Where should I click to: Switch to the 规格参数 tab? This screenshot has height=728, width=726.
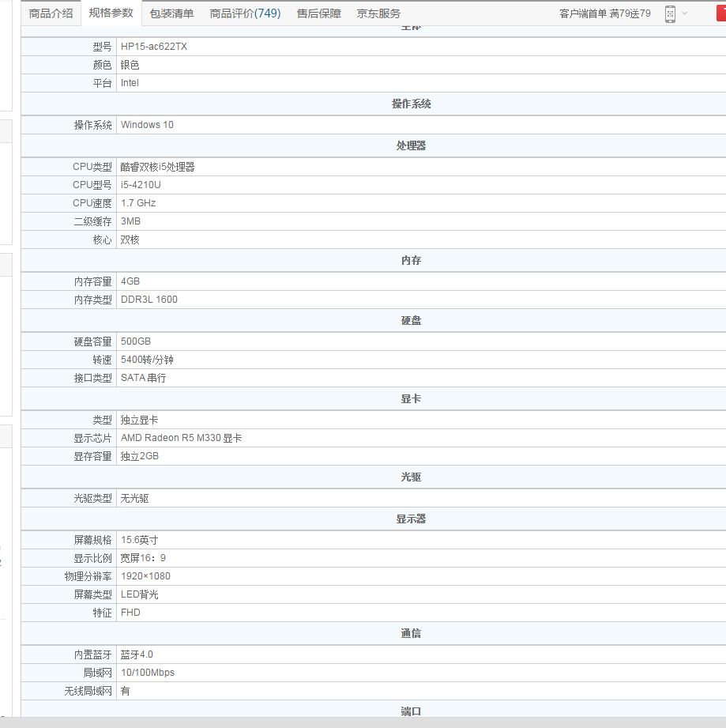[111, 13]
